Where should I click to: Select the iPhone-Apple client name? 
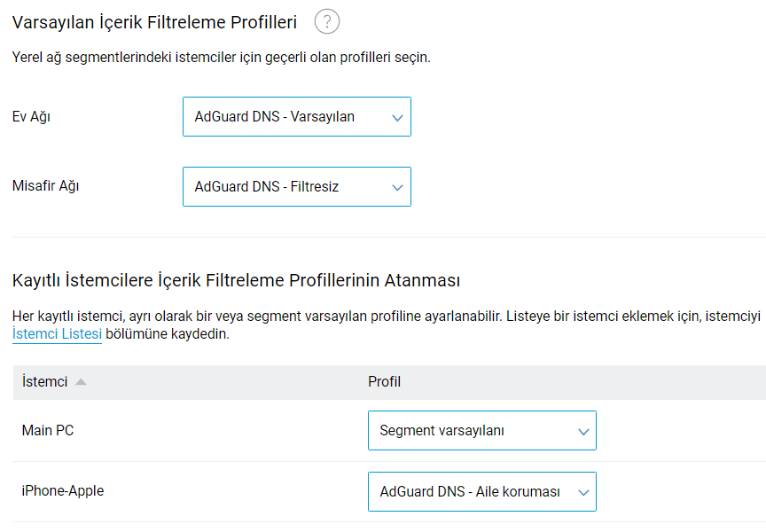[x=62, y=491]
